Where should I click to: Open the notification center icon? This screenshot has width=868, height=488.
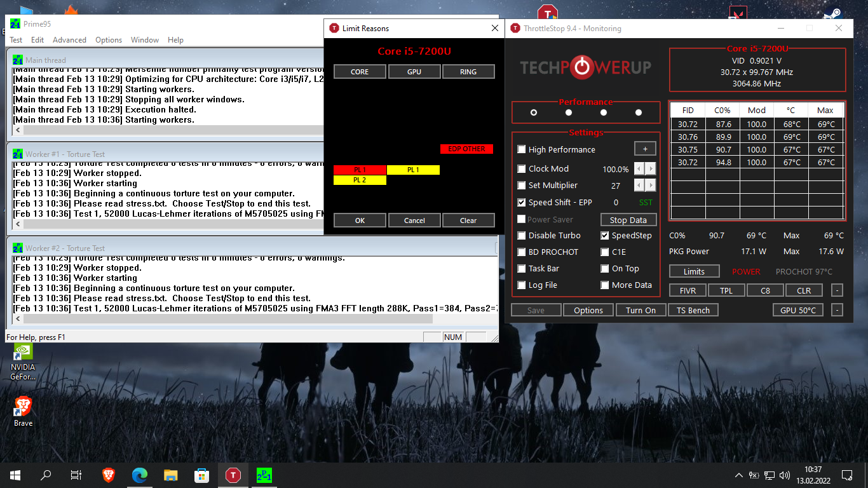tap(846, 475)
